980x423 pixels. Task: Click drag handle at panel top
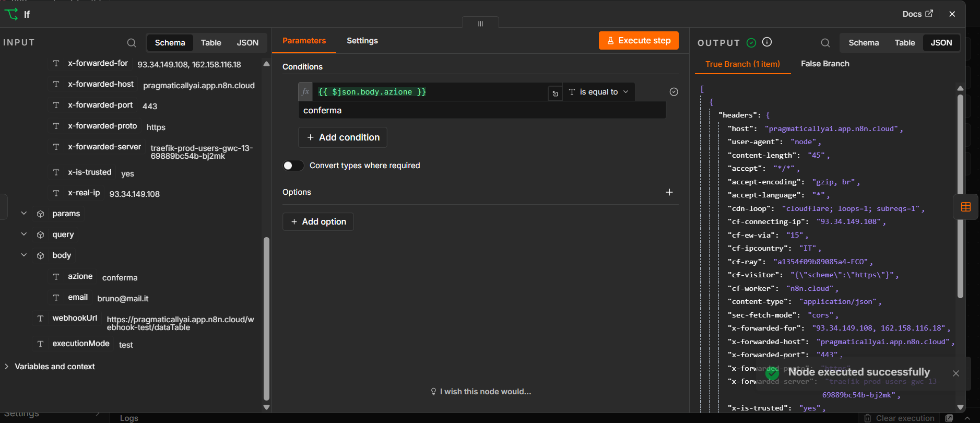(x=480, y=23)
